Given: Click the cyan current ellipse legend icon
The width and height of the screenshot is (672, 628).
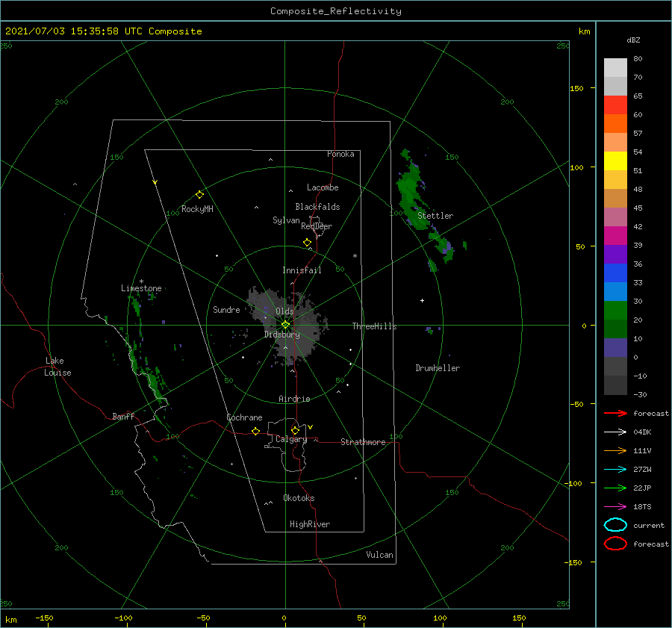Looking at the screenshot, I should 615,525.
